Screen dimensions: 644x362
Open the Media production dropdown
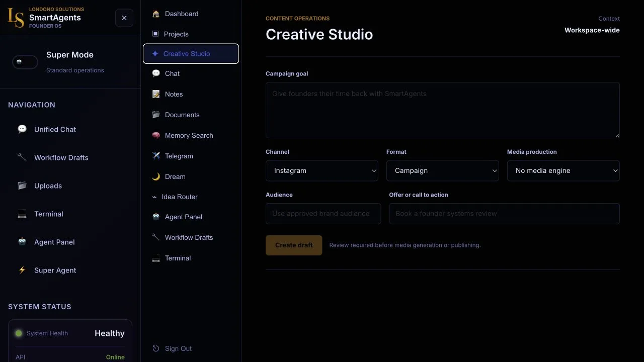coord(563,170)
